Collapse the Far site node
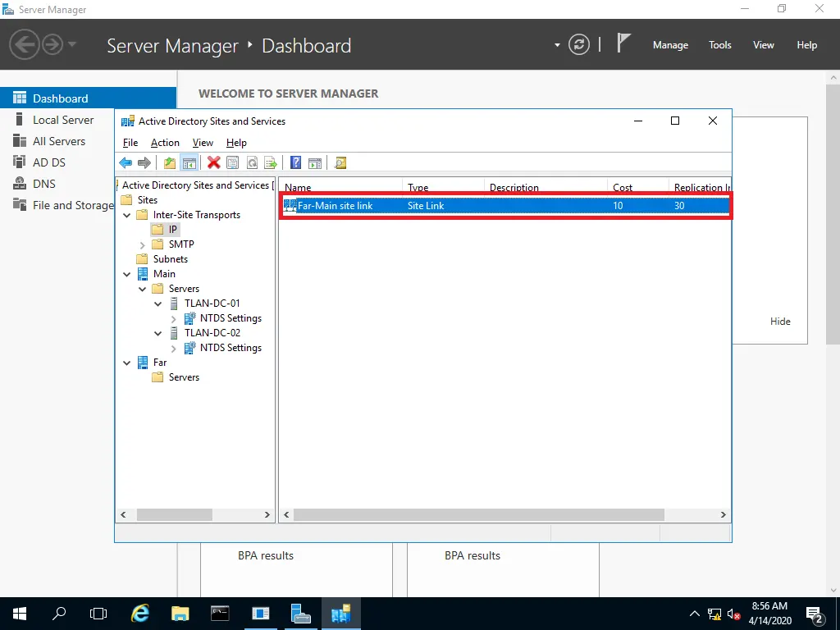 [127, 363]
